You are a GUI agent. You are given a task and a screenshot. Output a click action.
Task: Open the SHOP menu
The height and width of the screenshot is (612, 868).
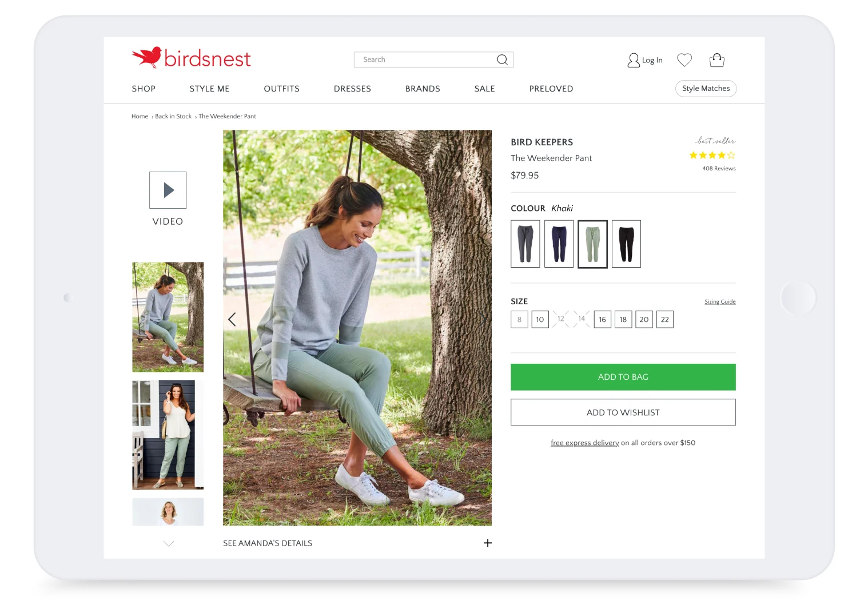coord(144,89)
